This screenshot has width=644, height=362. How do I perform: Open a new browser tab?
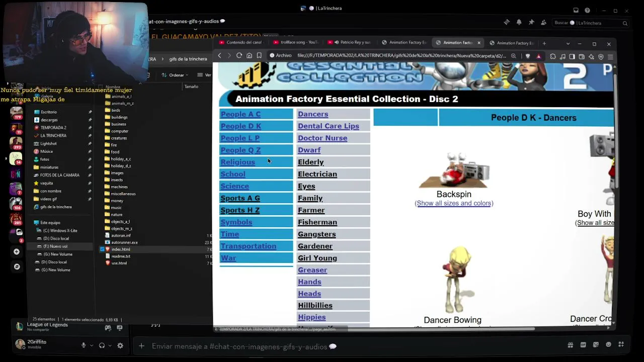(x=544, y=43)
